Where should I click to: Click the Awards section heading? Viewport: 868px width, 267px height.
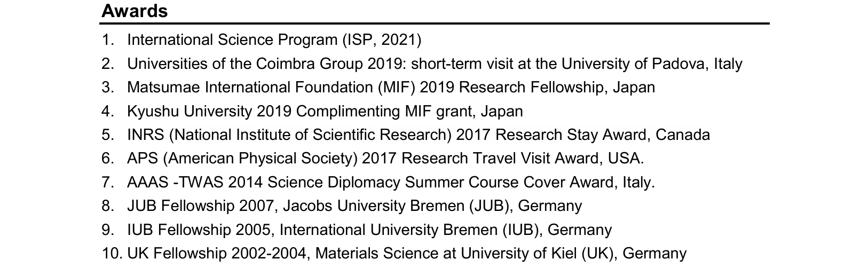point(135,11)
